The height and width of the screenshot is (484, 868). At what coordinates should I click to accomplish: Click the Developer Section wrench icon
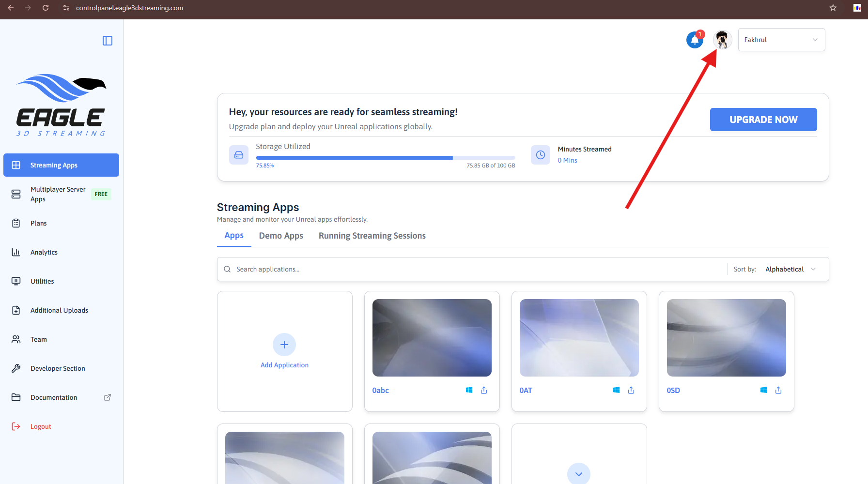point(16,368)
